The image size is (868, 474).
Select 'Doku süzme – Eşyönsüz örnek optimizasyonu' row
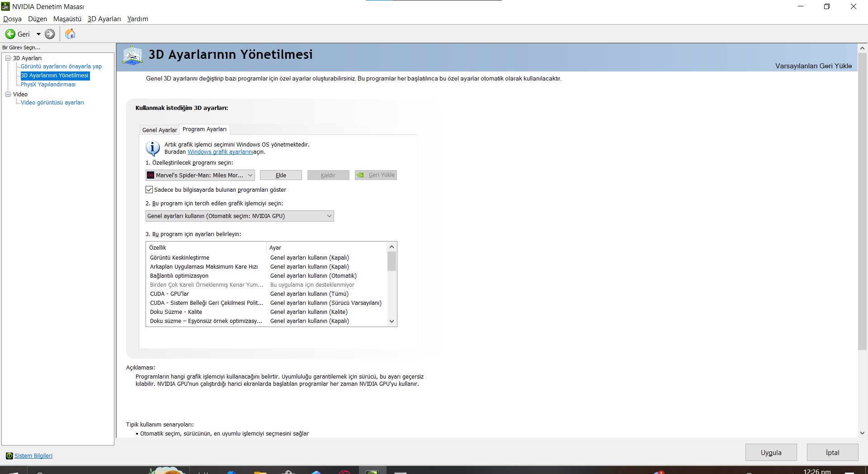click(x=267, y=321)
